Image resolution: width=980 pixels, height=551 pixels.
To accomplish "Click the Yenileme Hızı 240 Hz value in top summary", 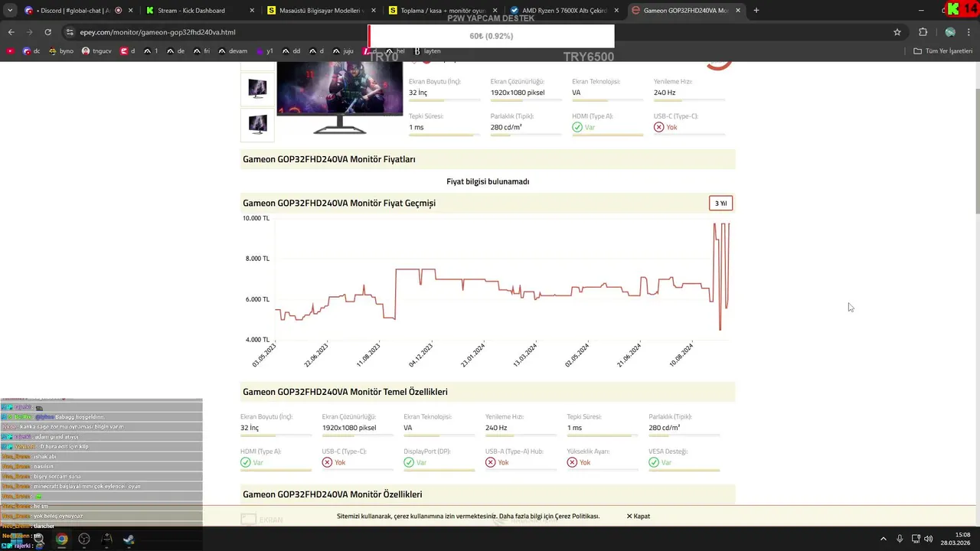I will coord(665,93).
